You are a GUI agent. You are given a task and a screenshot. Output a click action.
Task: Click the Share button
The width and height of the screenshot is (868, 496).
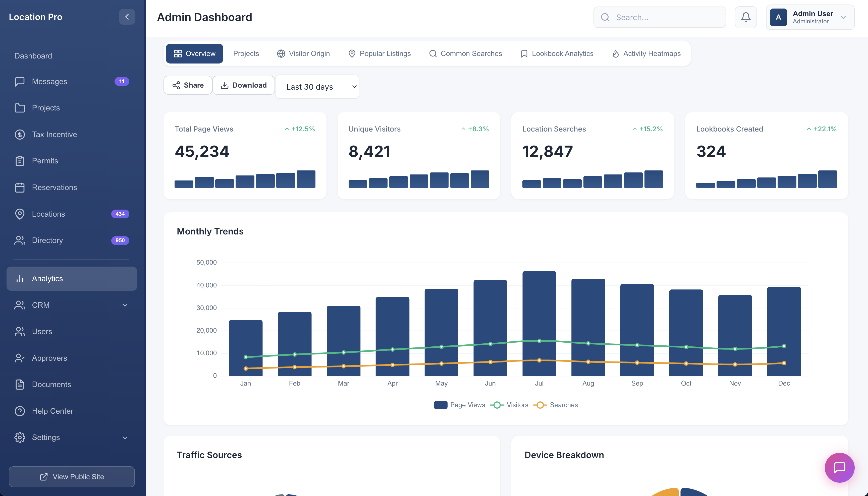[x=188, y=85]
